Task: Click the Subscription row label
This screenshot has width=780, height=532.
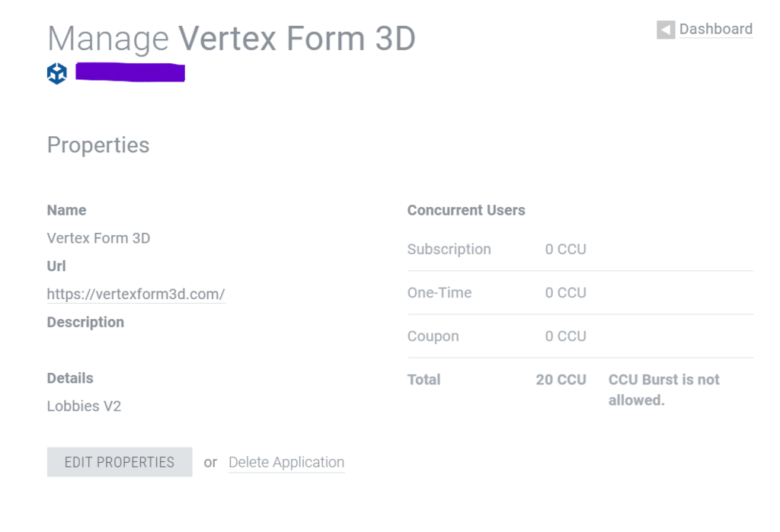Action: click(x=449, y=249)
